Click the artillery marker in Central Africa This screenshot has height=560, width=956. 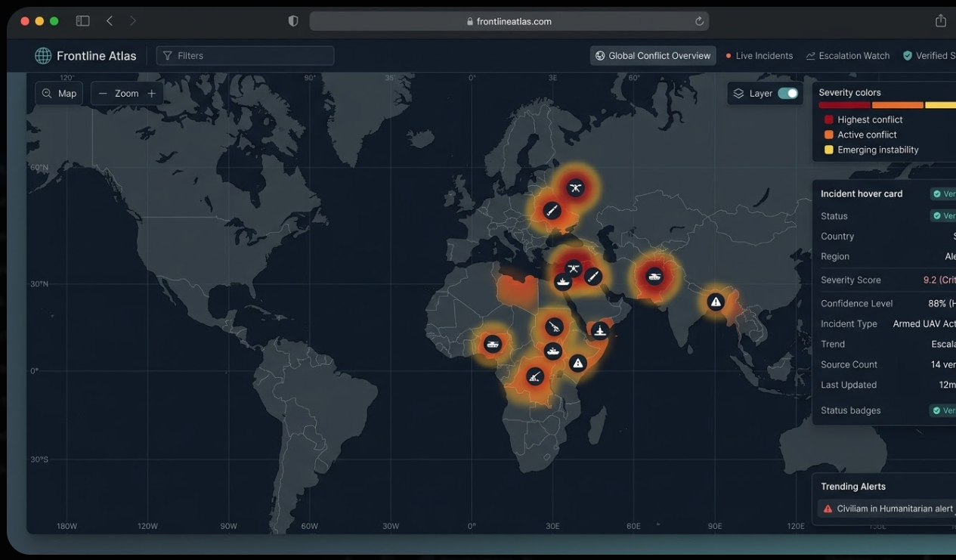(535, 376)
